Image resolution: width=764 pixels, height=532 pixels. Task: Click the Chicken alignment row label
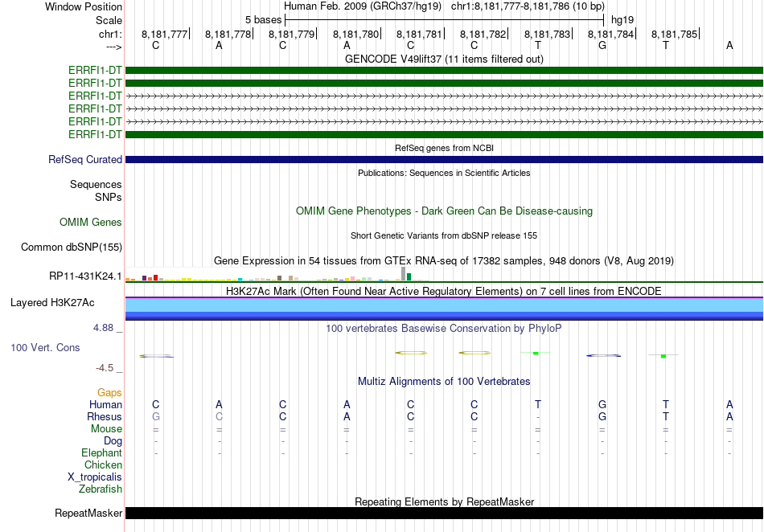103,464
